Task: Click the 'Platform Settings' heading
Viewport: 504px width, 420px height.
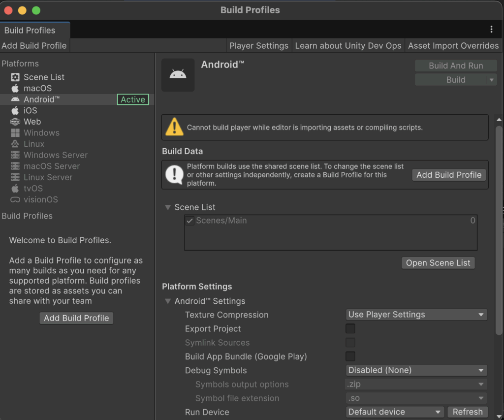Action: [x=197, y=287]
